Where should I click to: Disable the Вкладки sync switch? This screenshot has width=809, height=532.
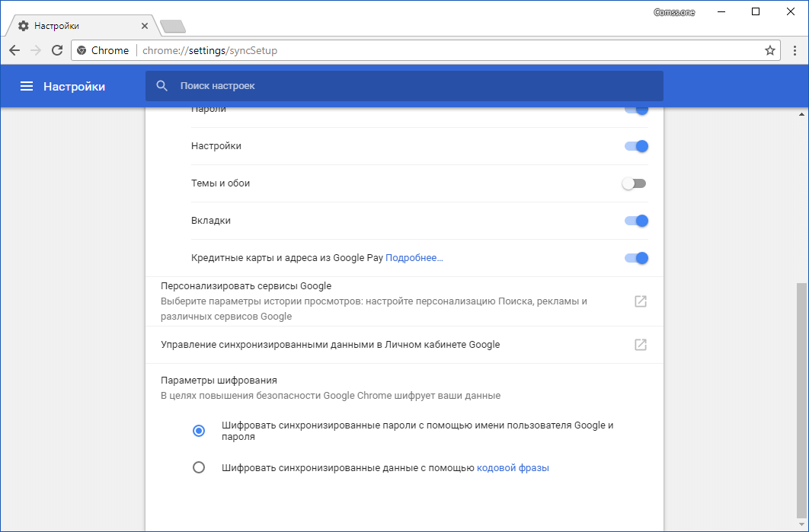click(636, 221)
